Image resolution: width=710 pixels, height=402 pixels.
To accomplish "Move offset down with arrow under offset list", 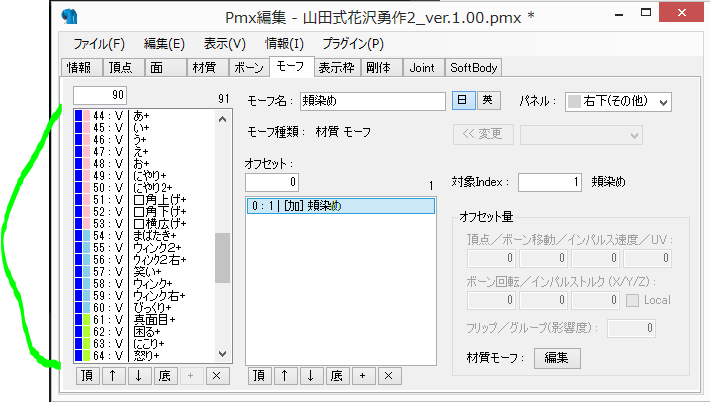I will pyautogui.click(x=311, y=376).
